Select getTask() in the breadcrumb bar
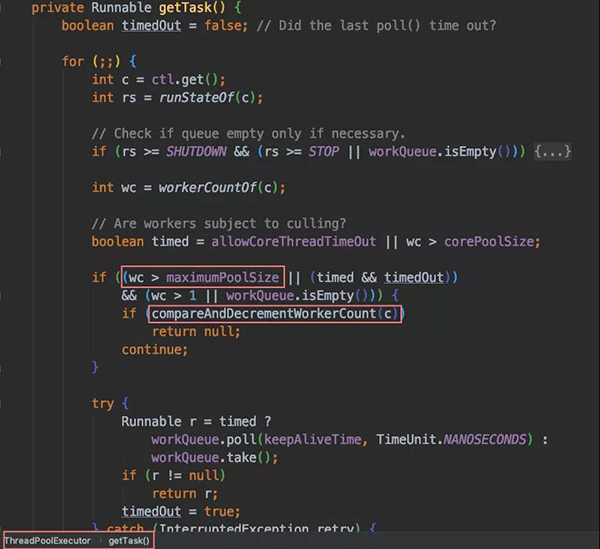The height and width of the screenshot is (549, 600). coord(129,541)
